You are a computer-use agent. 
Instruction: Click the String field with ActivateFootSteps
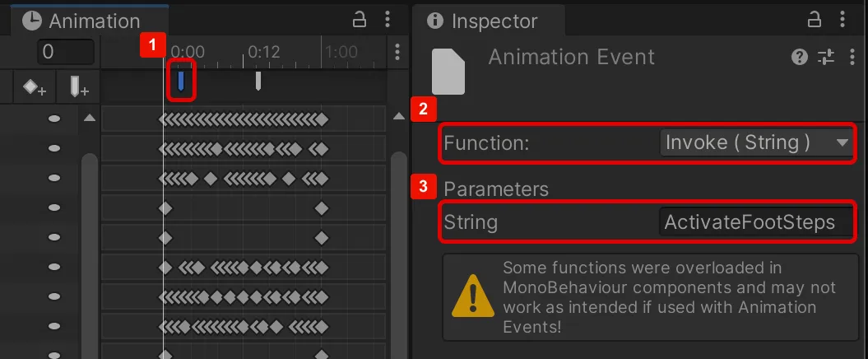click(x=754, y=221)
